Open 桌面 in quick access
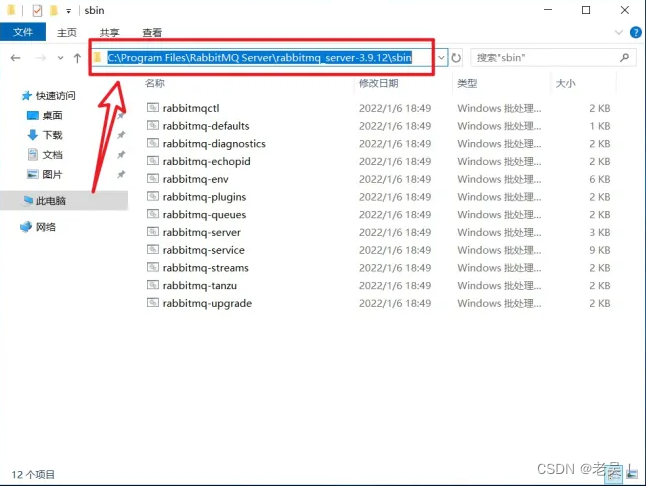646x486 pixels. click(44, 115)
